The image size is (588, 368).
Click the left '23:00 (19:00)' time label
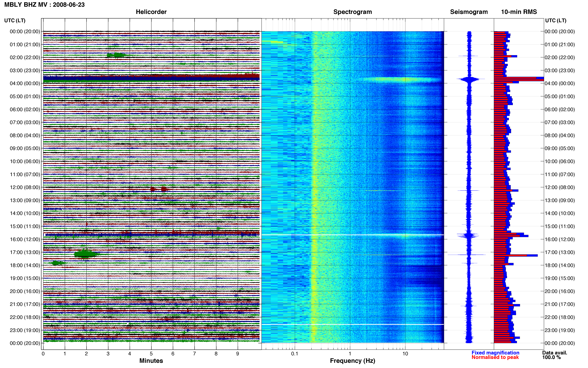(x=25, y=330)
